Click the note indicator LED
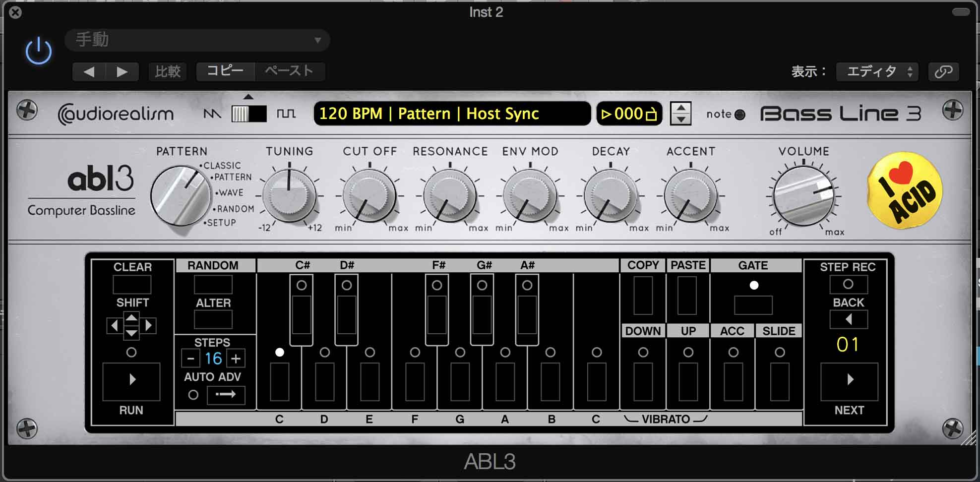The height and width of the screenshot is (482, 980). [739, 115]
